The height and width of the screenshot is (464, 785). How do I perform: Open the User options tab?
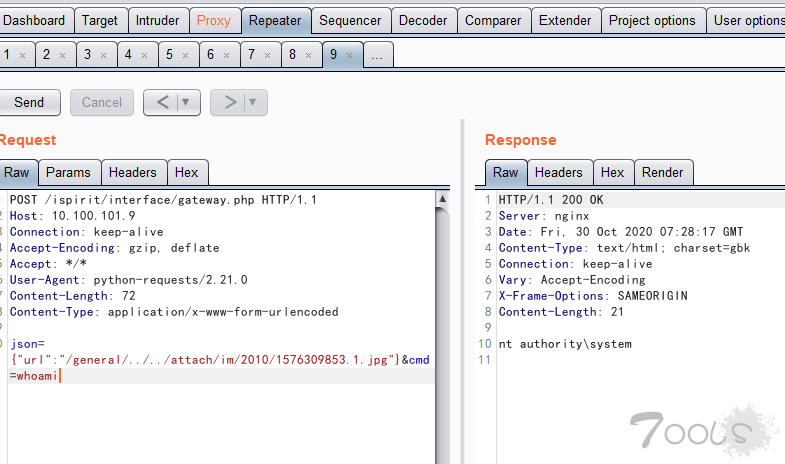[x=747, y=21]
